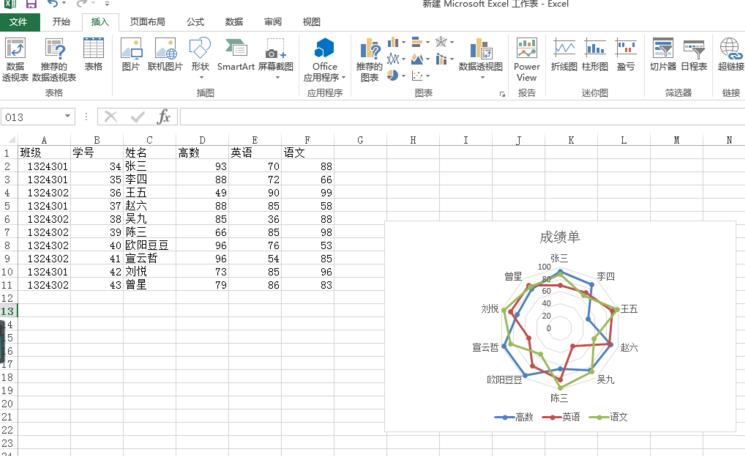The width and height of the screenshot is (745, 456).
Task: Insert a column chart
Action: coord(396,42)
